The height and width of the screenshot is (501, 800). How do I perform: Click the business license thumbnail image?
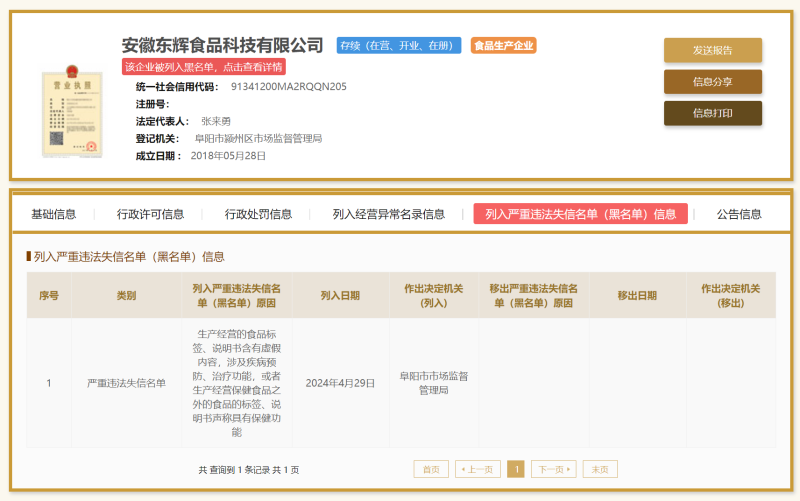72,111
